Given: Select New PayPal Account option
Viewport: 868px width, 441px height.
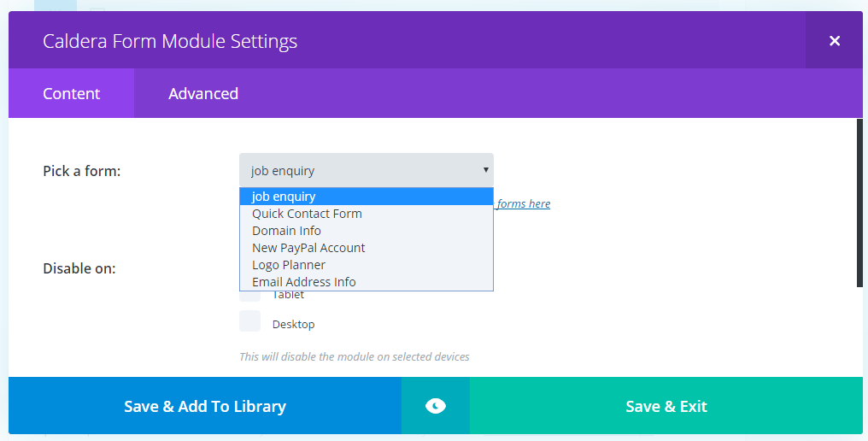Looking at the screenshot, I should pyautogui.click(x=367, y=248).
